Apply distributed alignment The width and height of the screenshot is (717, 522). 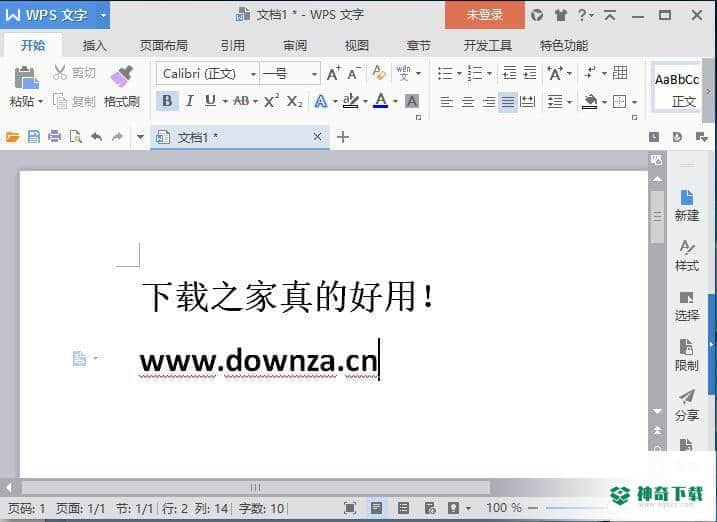click(x=528, y=101)
